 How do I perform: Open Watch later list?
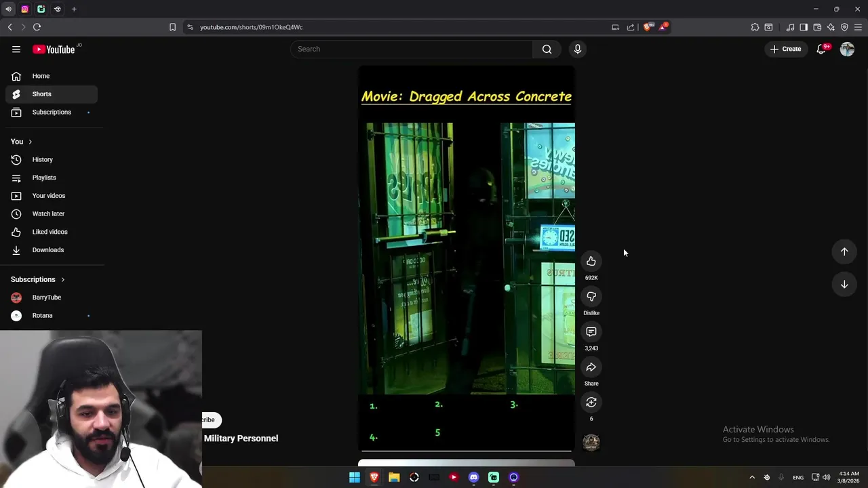[52, 213]
